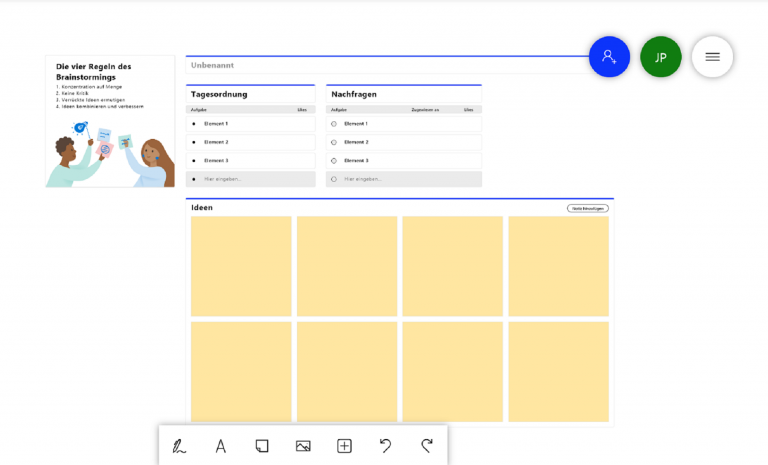Select Element 1 text in Tagesordnung
The image size is (768, 465).
click(216, 124)
